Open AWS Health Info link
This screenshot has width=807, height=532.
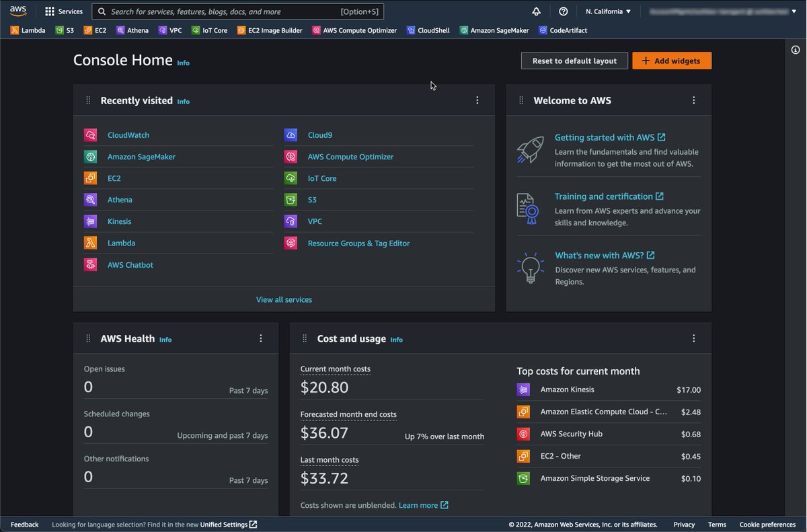(165, 340)
